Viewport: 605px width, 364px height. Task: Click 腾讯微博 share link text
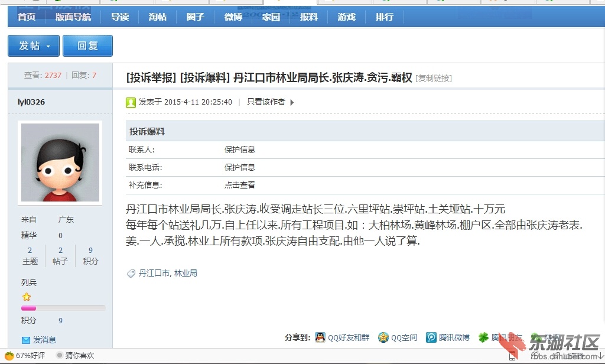pyautogui.click(x=454, y=338)
